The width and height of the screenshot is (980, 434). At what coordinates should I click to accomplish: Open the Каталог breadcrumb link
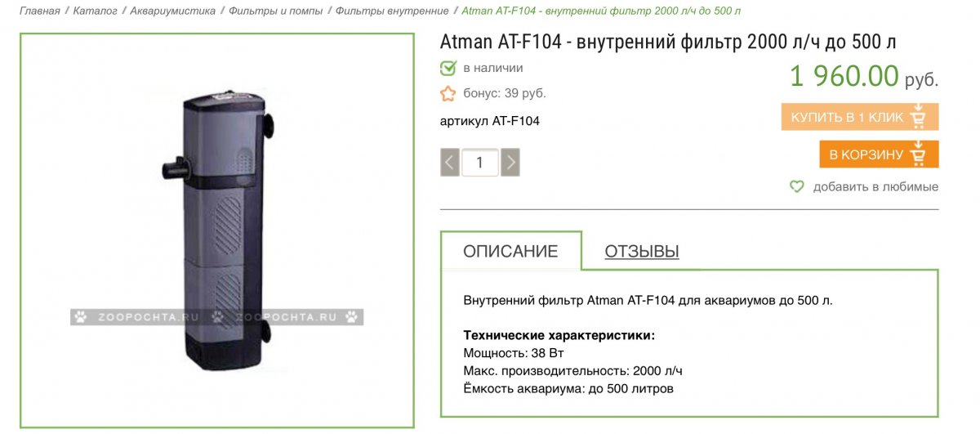95,11
